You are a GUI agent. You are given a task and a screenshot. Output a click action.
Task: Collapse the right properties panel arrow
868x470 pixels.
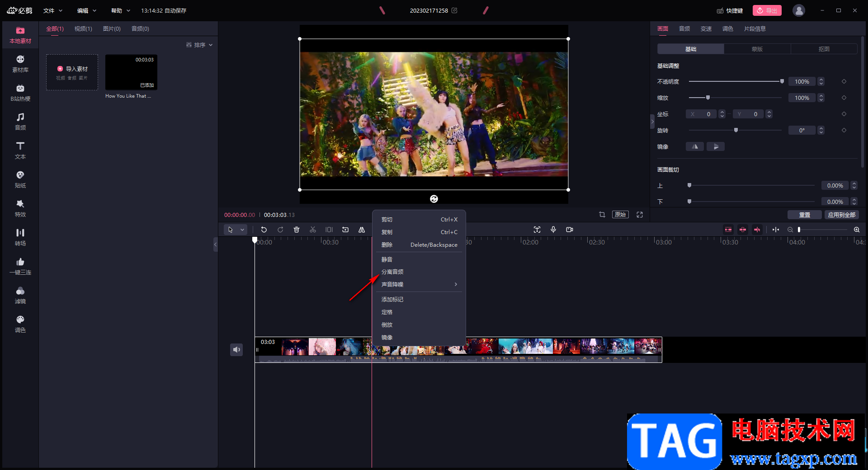tap(652, 122)
